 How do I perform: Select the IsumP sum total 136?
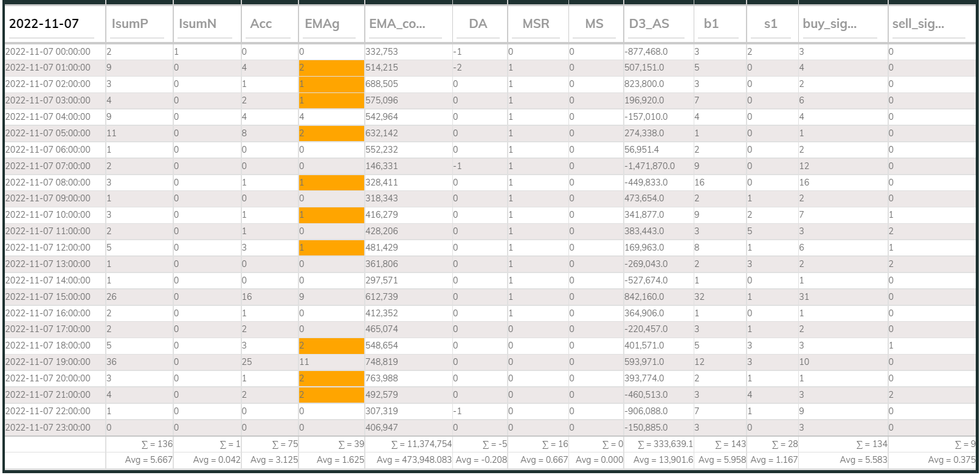pos(157,445)
